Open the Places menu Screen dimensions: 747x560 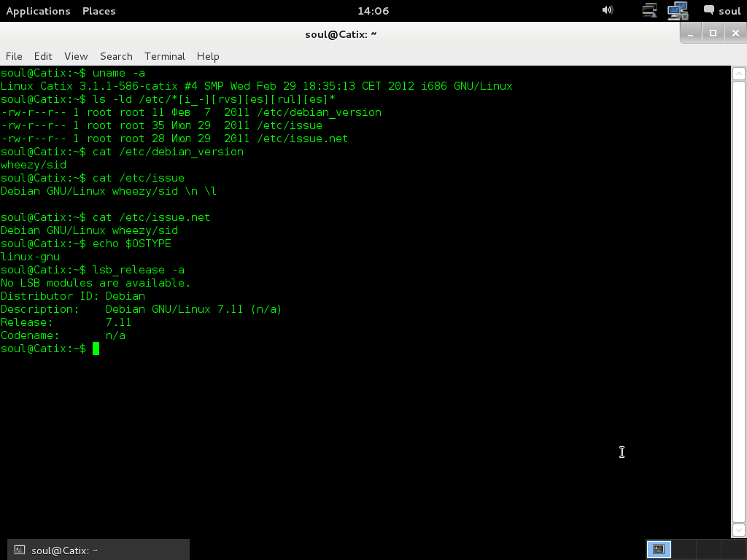pos(98,11)
